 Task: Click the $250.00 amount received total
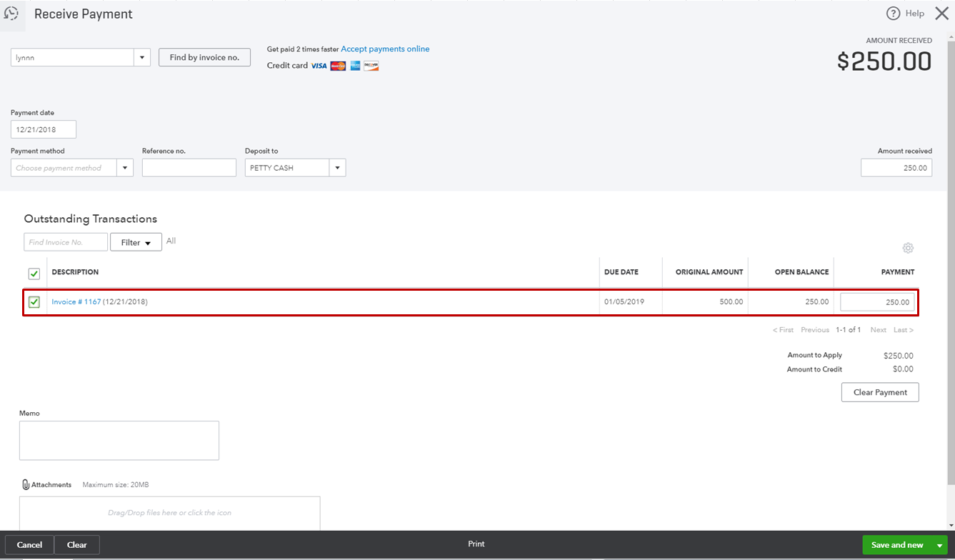click(884, 61)
